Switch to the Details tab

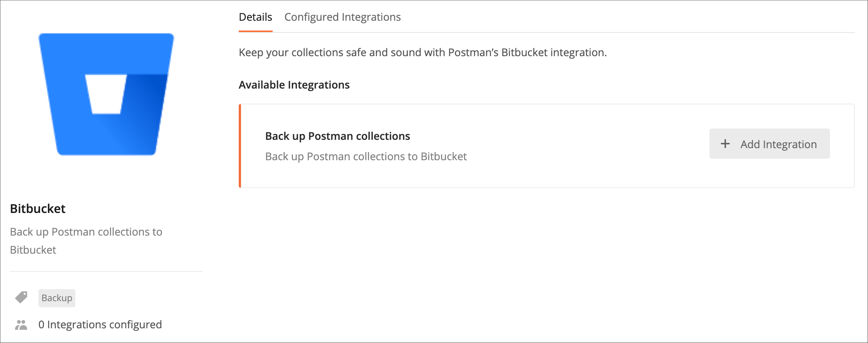255,17
